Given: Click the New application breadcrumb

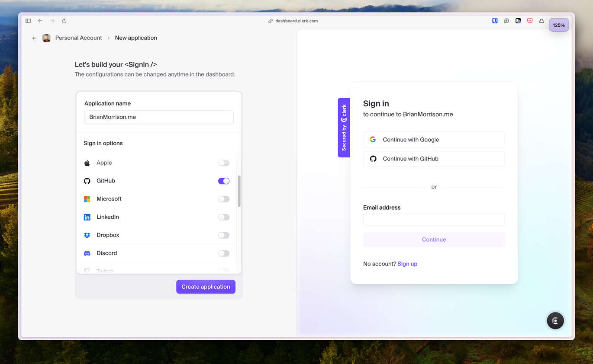Looking at the screenshot, I should tap(136, 38).
